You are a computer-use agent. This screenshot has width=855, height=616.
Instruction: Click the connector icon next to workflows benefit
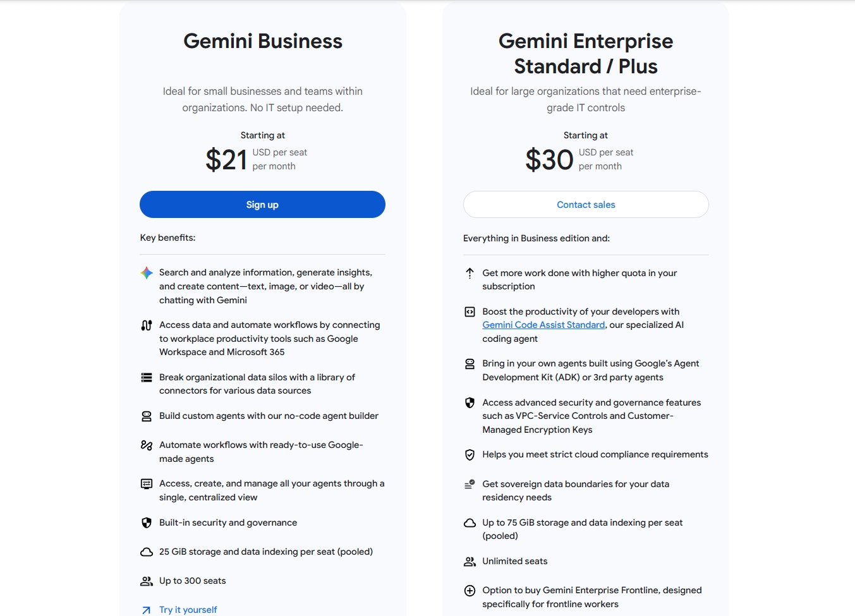click(x=147, y=325)
